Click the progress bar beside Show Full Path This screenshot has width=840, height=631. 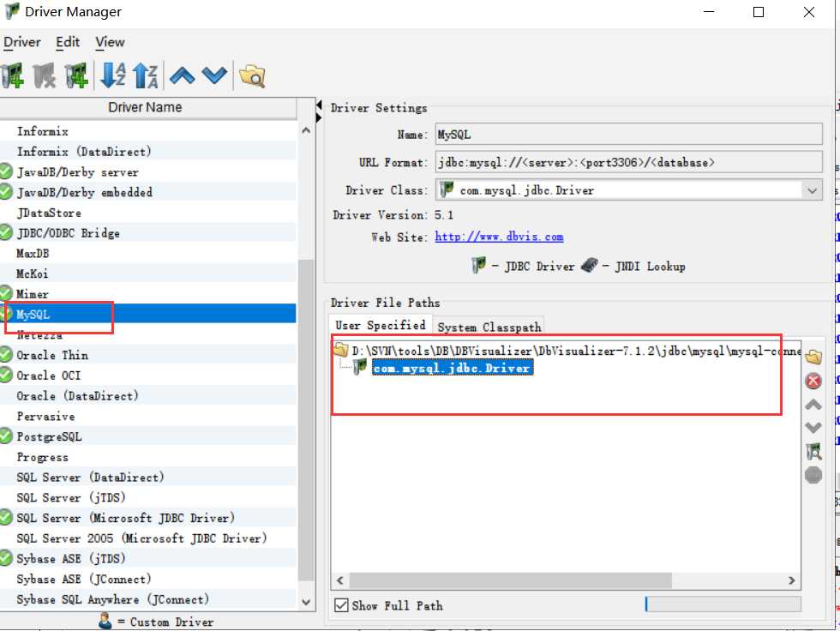click(x=723, y=604)
